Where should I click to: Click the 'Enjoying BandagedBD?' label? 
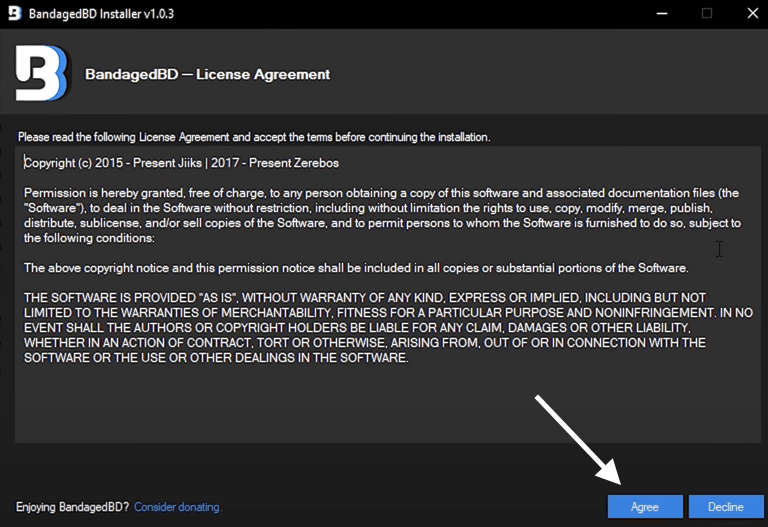point(73,507)
